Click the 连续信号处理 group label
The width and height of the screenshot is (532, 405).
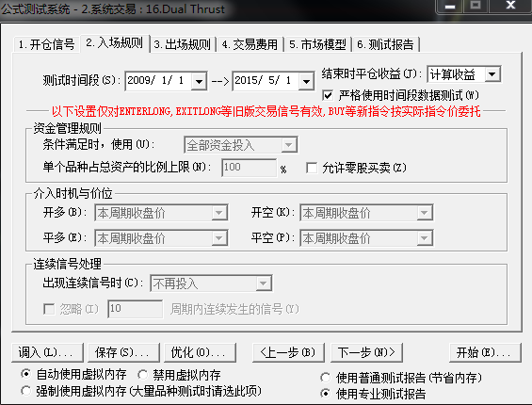(67, 264)
